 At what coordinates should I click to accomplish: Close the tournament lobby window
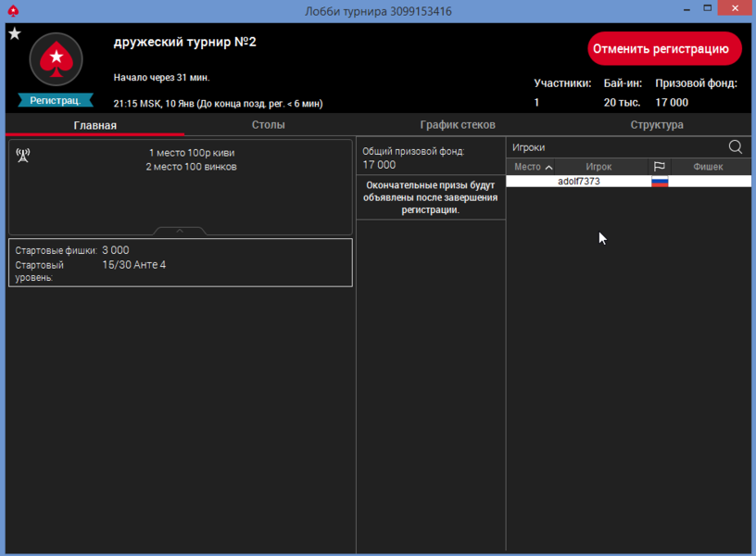click(x=735, y=8)
